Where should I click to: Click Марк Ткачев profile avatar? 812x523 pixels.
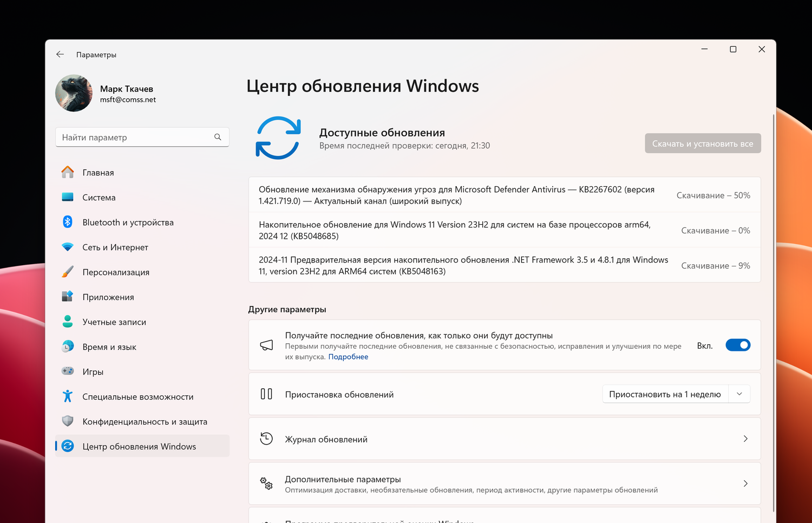tap(74, 93)
